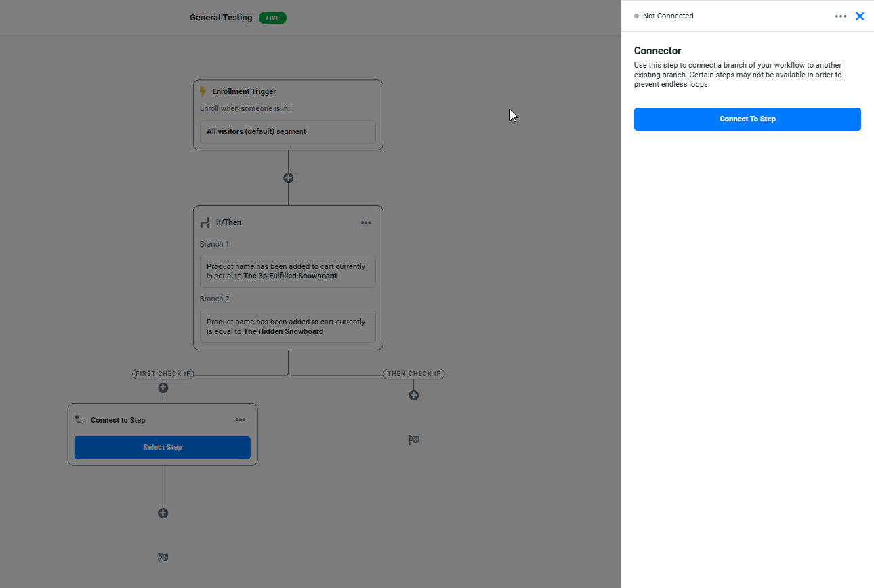Click Select Step in the workflow card
Viewport: 874px width, 588px height.
click(x=163, y=447)
